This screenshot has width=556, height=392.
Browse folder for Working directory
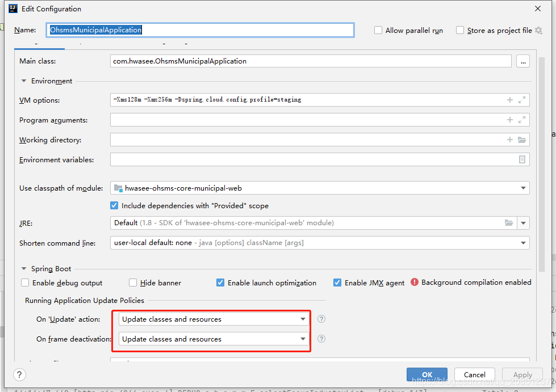tap(522, 140)
